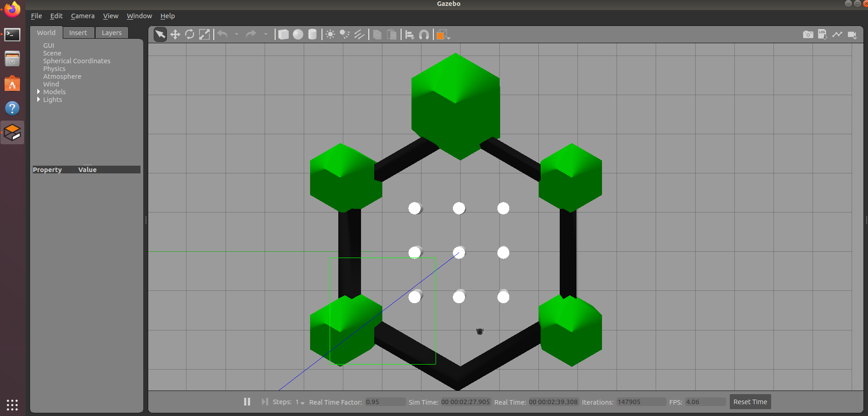
Task: Click the Real Time Factor field
Action: coord(385,402)
